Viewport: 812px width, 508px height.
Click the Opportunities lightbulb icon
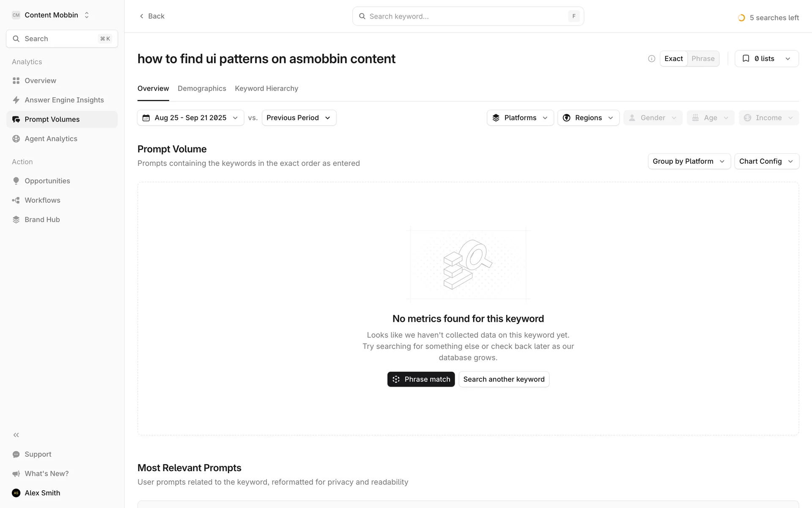coord(16,181)
